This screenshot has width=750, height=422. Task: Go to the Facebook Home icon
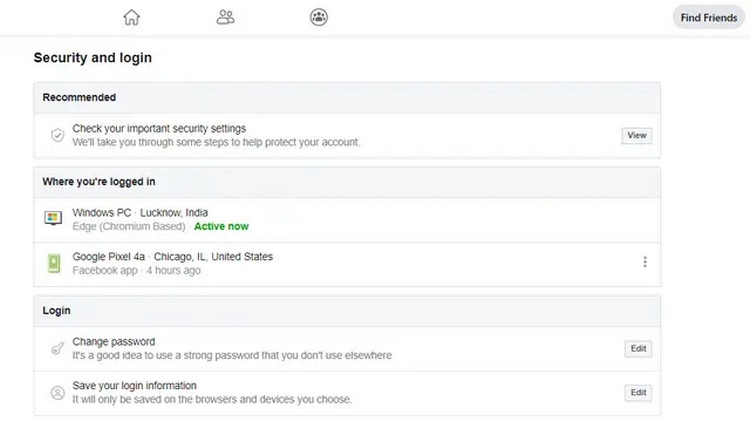point(131,17)
